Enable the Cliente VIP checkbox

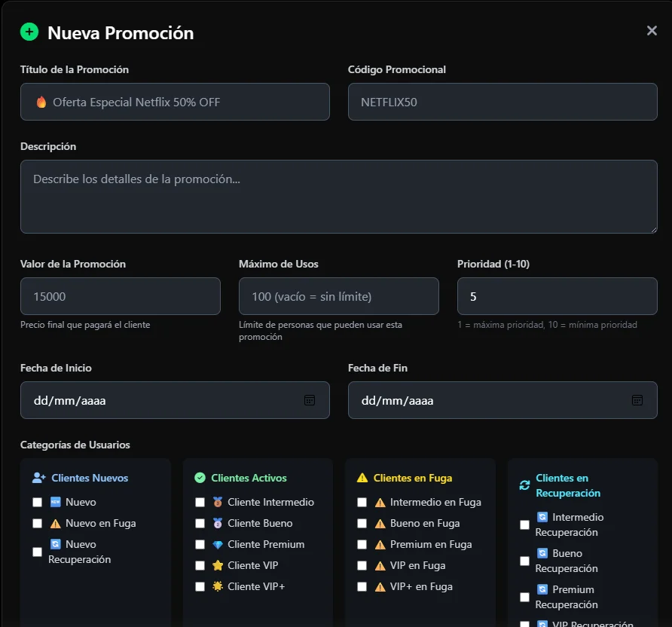pos(200,566)
